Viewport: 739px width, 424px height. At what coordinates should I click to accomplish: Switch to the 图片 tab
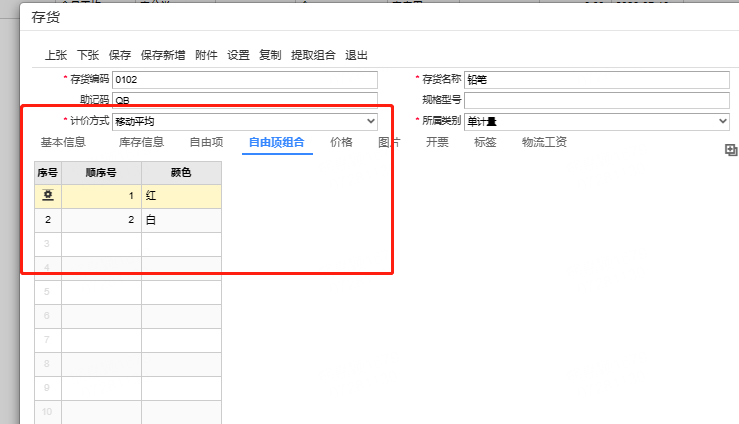point(389,142)
